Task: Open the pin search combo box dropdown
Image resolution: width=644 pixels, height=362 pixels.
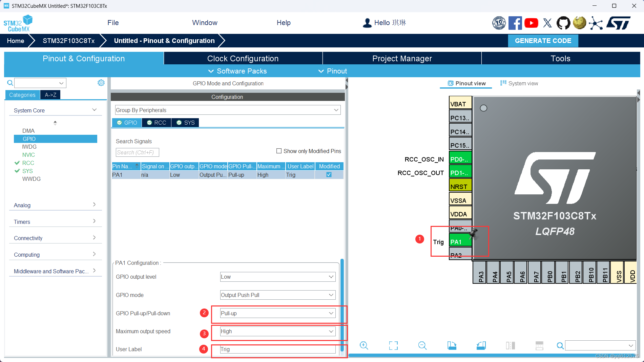Action: click(x=631, y=346)
